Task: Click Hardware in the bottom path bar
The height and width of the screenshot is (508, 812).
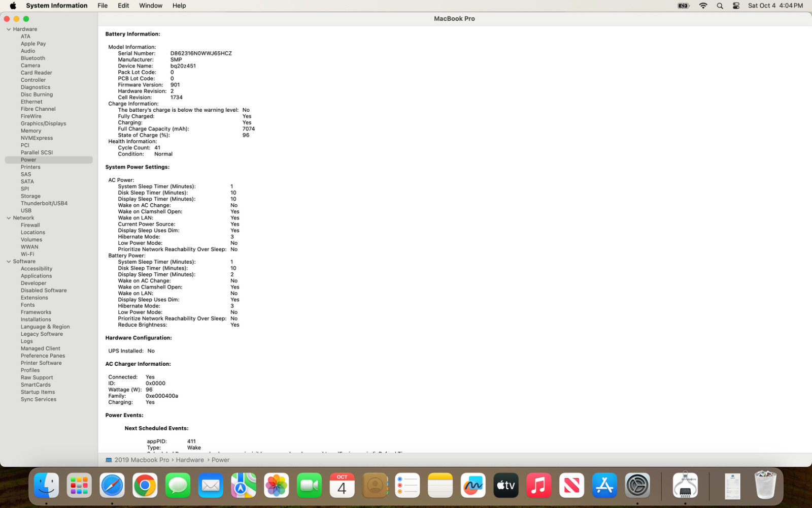Action: [190, 460]
